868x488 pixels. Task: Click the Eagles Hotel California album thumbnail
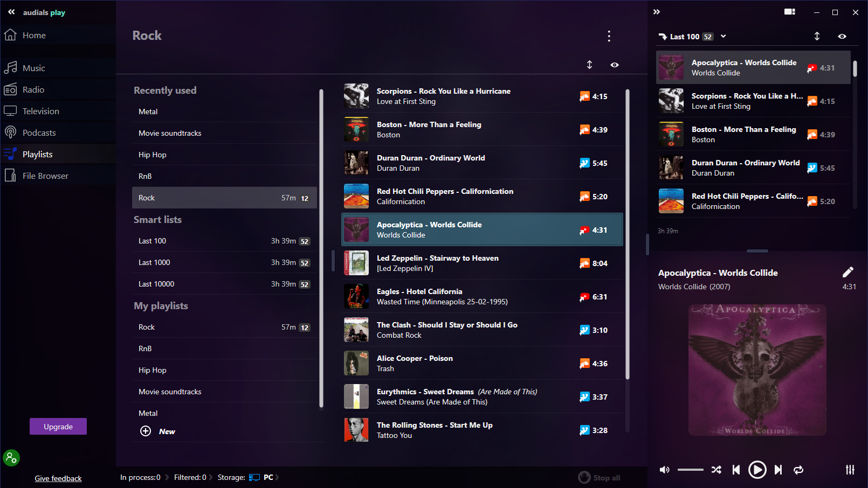(x=356, y=296)
